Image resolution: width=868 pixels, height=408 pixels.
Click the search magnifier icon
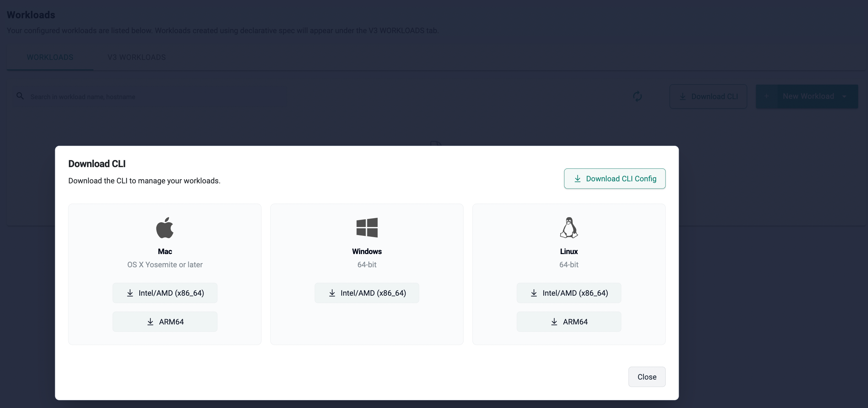tap(20, 96)
